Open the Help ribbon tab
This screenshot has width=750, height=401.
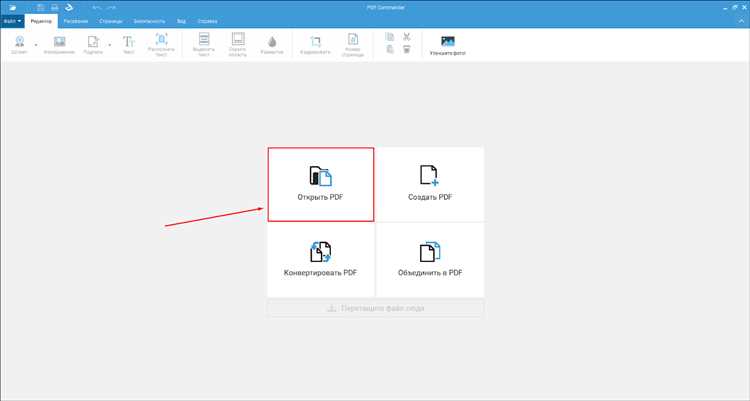[207, 21]
